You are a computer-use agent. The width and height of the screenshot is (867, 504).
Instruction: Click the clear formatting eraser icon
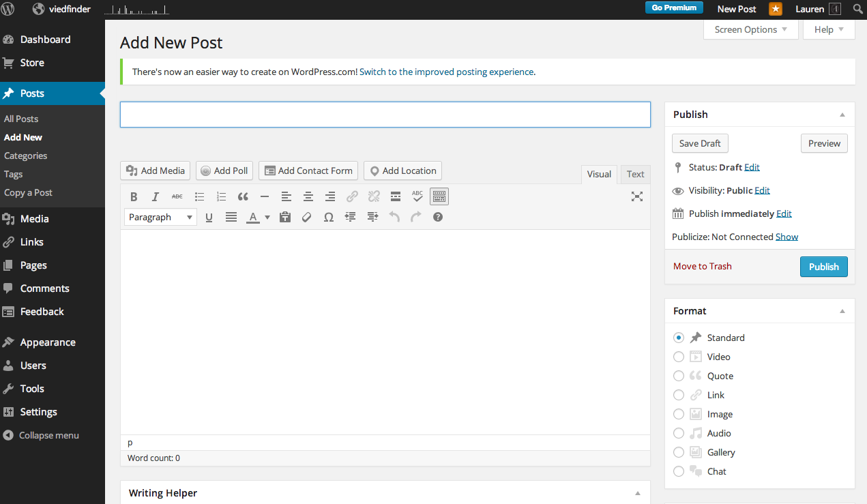tap(307, 218)
